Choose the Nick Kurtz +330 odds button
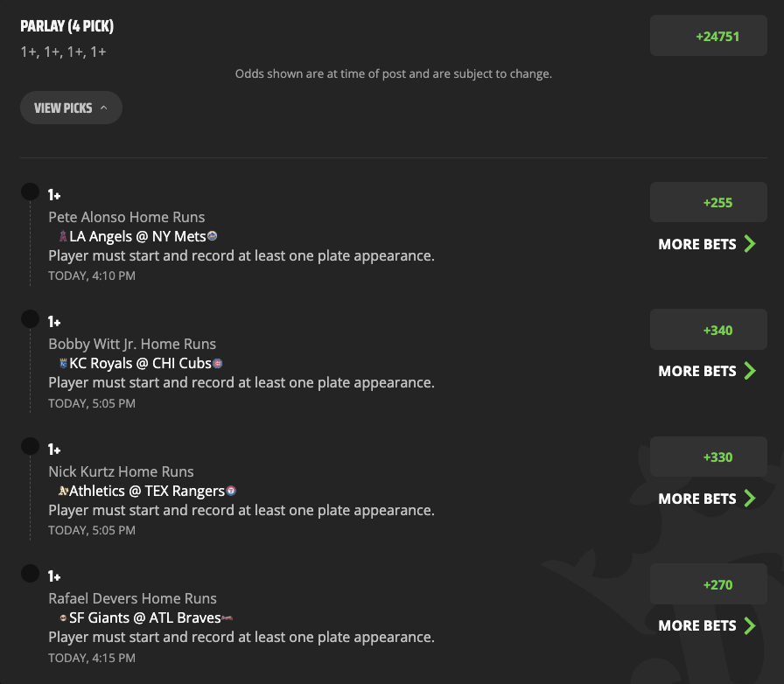This screenshot has height=684, width=784. click(x=708, y=457)
